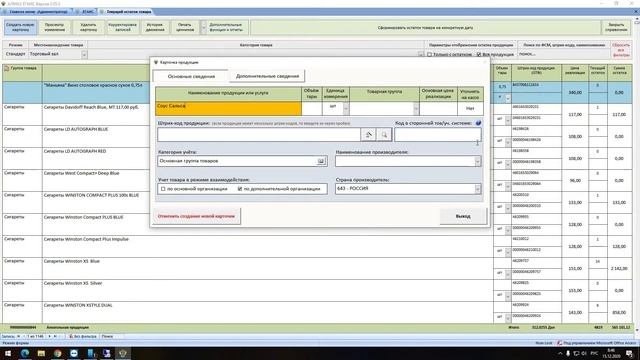640x360 pixels.
Task: Switch to 'Основные сведения' tab
Action: point(191,76)
